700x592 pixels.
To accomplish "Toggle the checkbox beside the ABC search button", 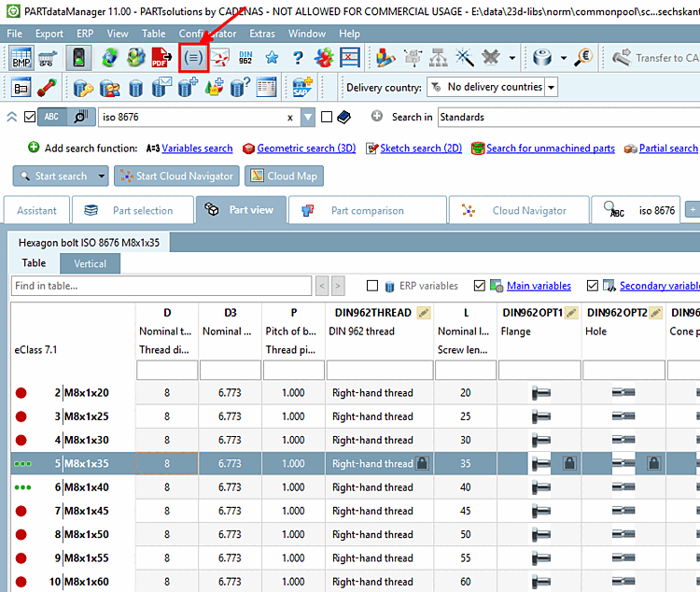I will tap(30, 117).
